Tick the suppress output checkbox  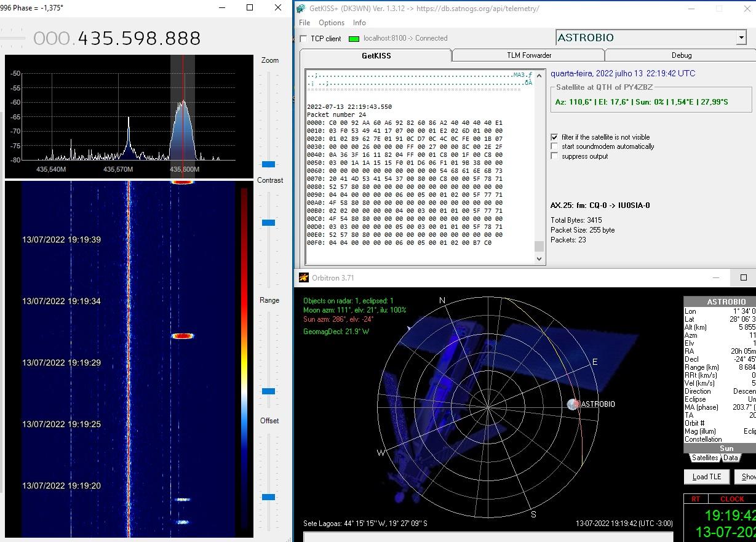click(554, 156)
